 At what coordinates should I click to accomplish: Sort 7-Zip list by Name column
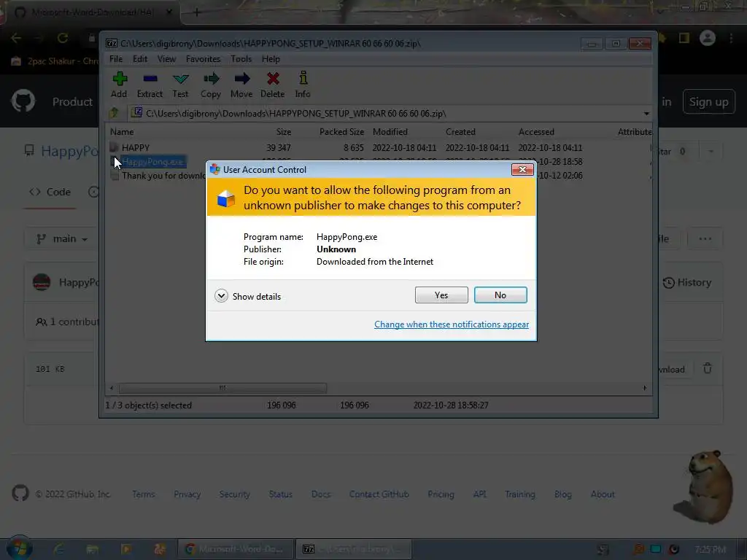(x=122, y=132)
